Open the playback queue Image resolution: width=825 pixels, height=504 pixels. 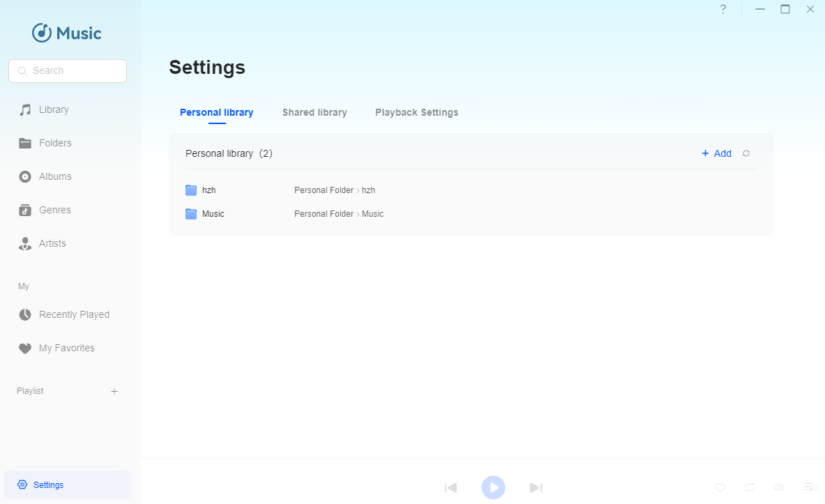[x=810, y=487]
